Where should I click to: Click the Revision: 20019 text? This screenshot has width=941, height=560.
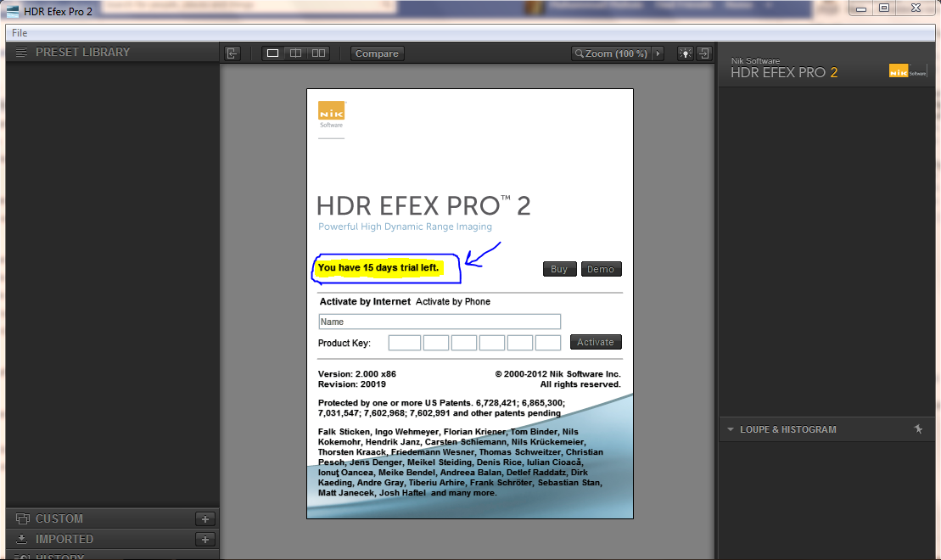(x=351, y=384)
